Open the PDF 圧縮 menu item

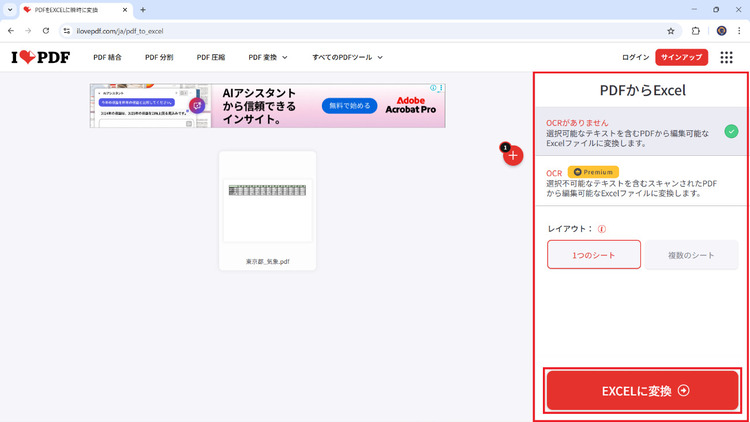[211, 57]
